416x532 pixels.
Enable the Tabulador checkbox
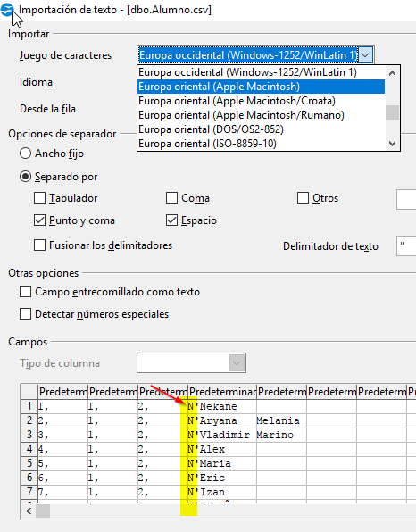pos(39,198)
